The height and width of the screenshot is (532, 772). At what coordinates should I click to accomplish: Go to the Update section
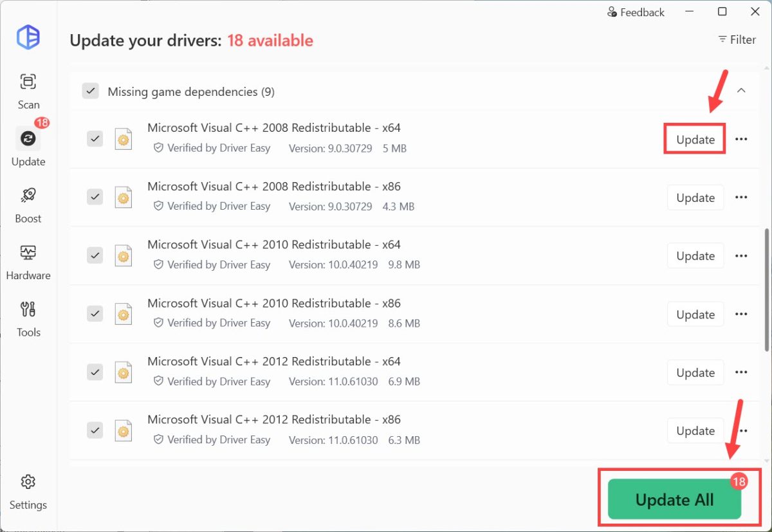(x=28, y=148)
